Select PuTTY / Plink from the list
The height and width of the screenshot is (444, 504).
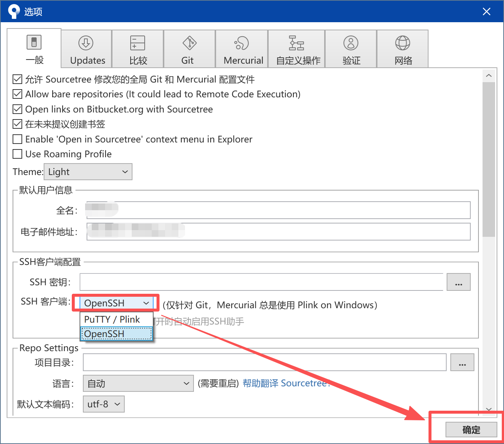[117, 319]
